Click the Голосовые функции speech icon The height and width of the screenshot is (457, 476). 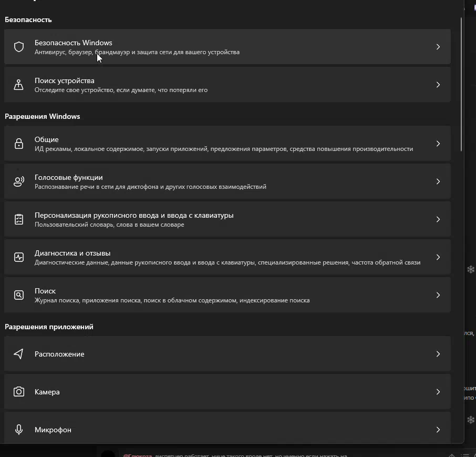(x=19, y=181)
